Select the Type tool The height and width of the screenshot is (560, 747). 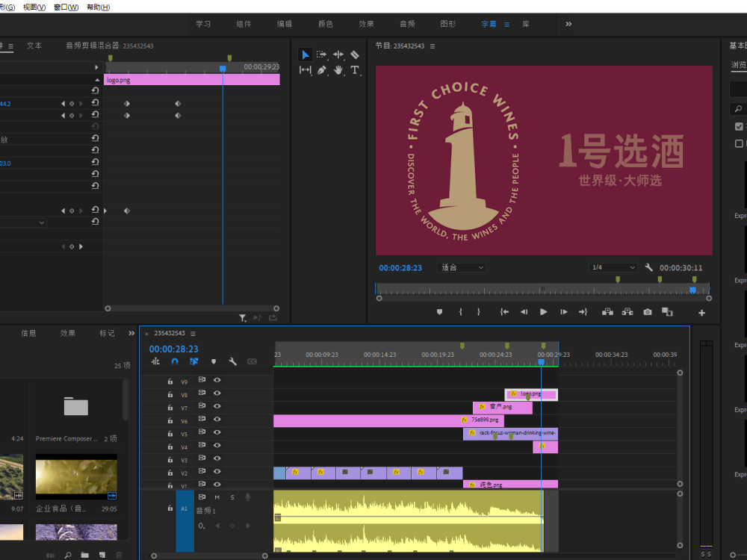pyautogui.click(x=354, y=70)
